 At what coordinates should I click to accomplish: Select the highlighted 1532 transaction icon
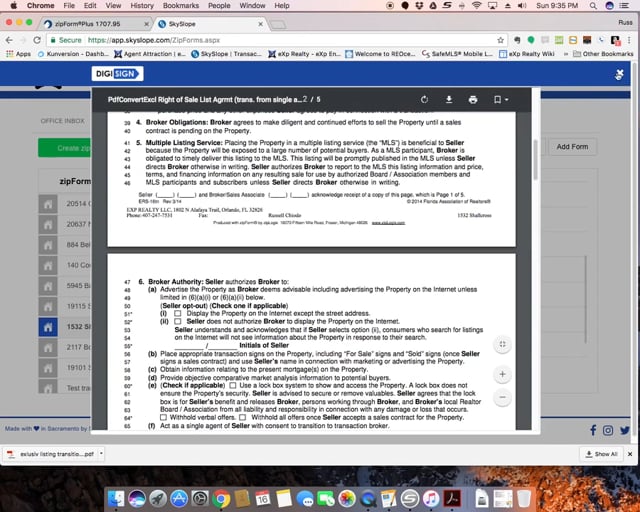[x=48, y=327]
